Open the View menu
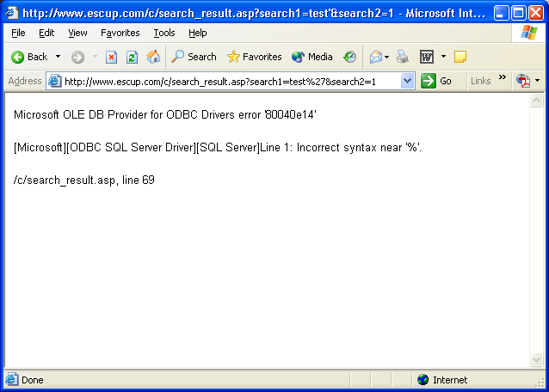 coord(77,33)
